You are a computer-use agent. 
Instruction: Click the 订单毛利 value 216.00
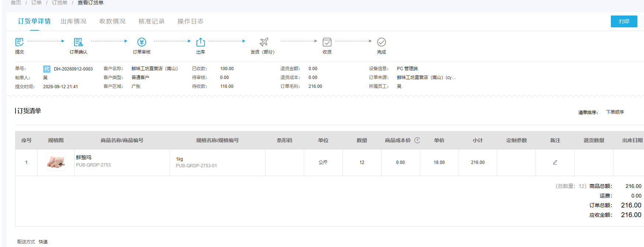[x=315, y=86]
